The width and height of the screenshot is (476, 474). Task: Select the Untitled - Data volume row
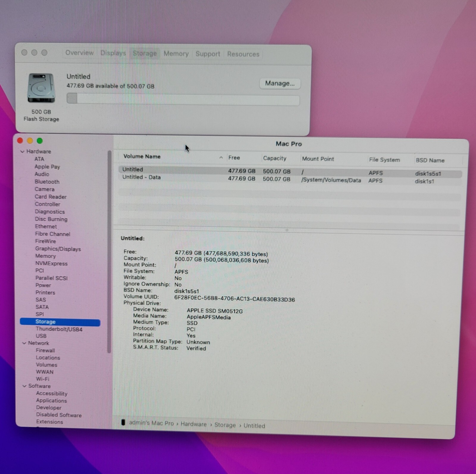[290, 179]
